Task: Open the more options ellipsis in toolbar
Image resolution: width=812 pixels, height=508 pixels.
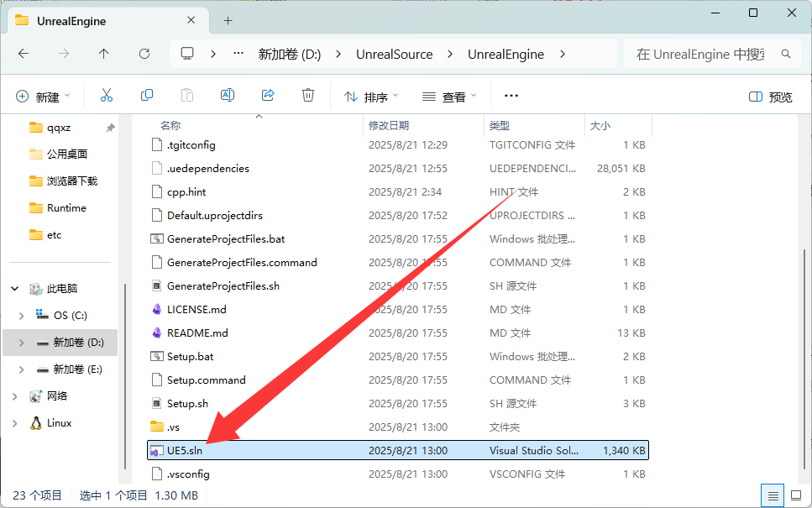Action: 511,96
